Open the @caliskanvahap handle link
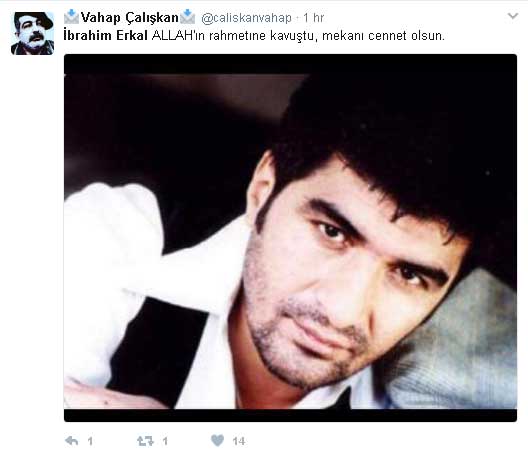Image resolution: width=528 pixels, height=459 pixels. coord(246,18)
